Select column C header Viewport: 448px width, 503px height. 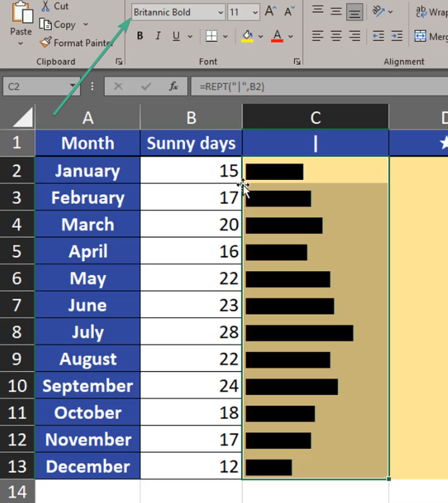[x=316, y=118]
